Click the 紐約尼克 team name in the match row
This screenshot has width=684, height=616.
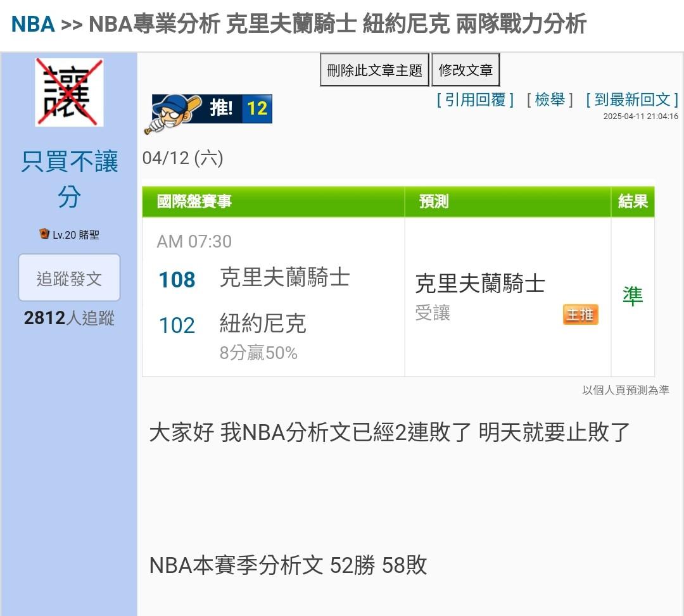click(x=263, y=324)
